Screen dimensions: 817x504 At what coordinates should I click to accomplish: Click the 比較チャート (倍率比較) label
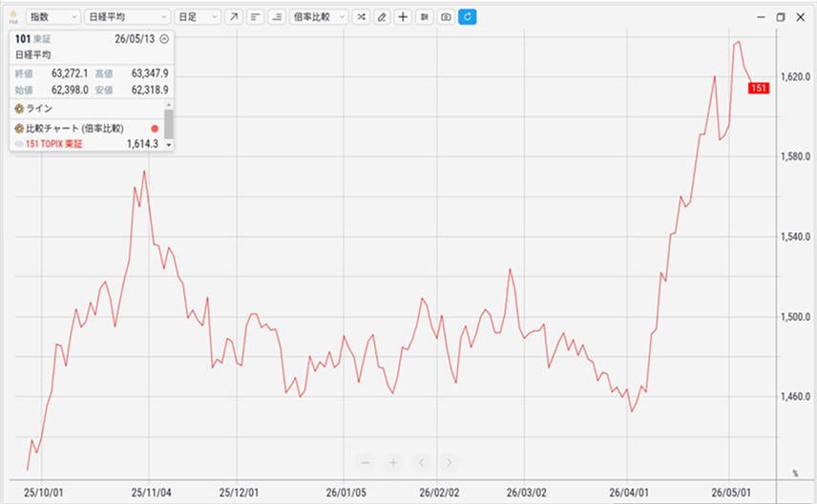75,128
